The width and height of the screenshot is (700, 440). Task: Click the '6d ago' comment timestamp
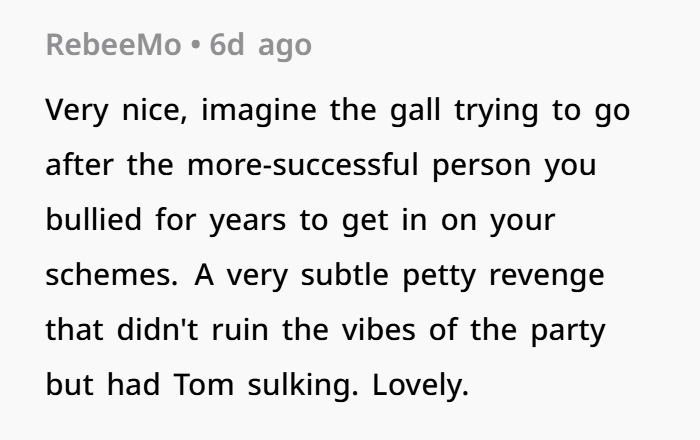click(260, 45)
